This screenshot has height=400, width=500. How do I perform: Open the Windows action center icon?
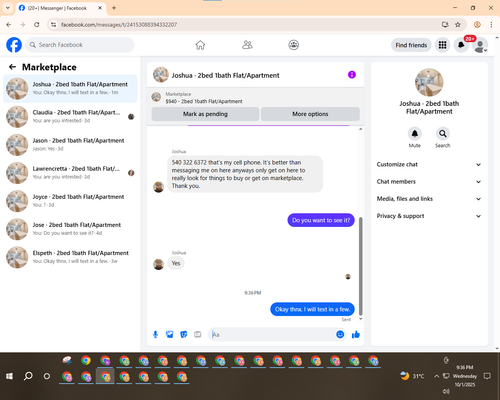coord(487,376)
